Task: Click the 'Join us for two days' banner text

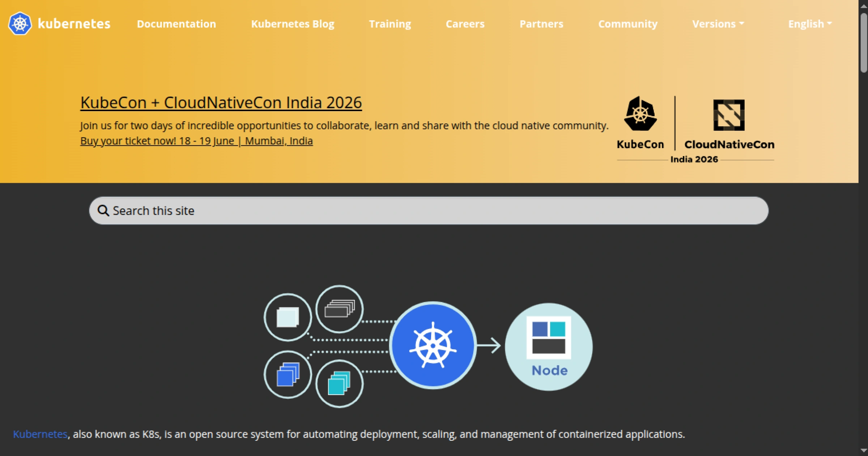Action: pyautogui.click(x=344, y=126)
